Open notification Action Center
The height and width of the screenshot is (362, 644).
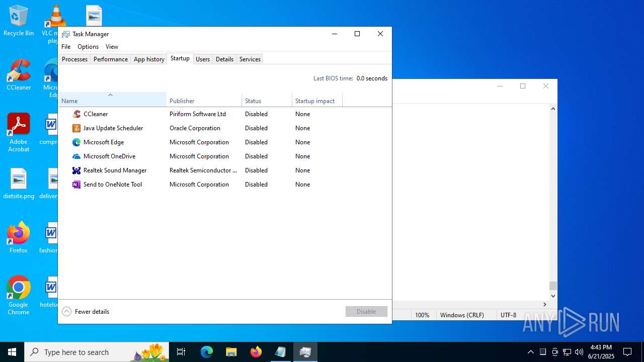[627, 352]
